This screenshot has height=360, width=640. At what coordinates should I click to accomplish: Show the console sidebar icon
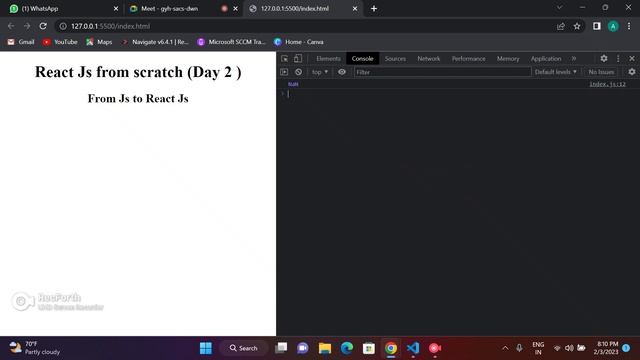(x=284, y=72)
